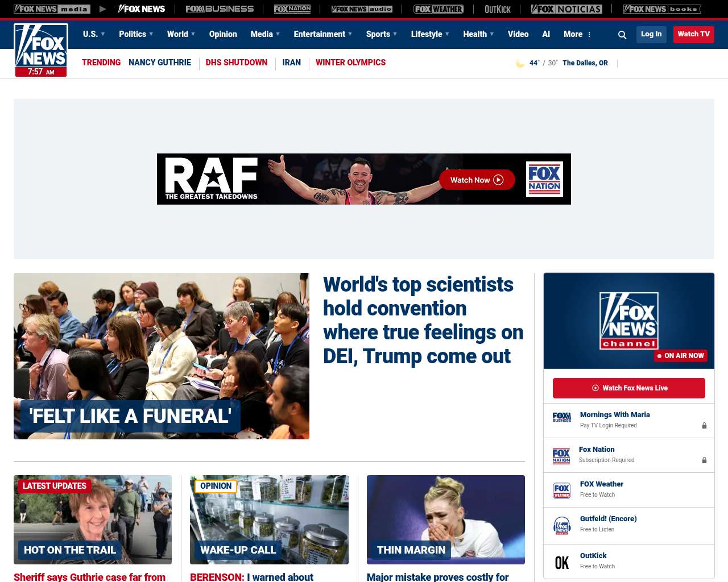Open the Fox Weather network logo

[439, 9]
